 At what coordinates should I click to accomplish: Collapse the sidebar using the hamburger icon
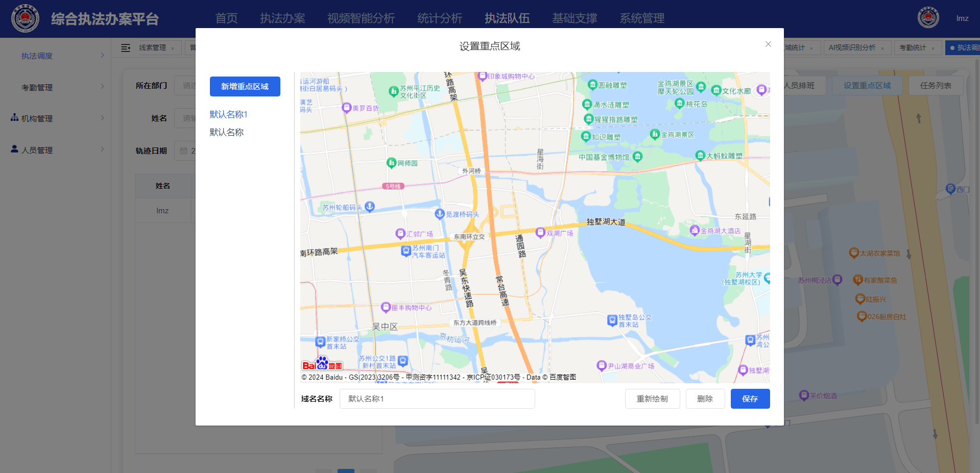(x=125, y=47)
